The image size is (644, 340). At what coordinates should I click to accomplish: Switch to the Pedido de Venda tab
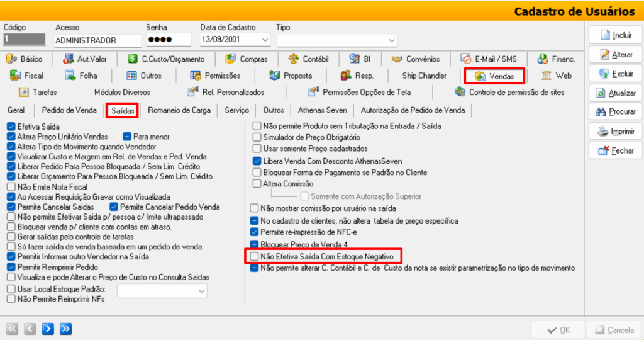coord(69,110)
